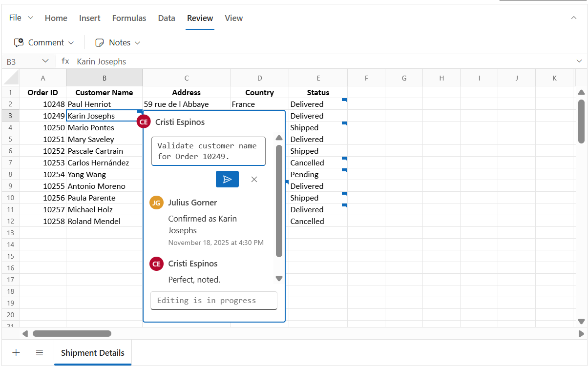Click the France country cell

(259, 104)
